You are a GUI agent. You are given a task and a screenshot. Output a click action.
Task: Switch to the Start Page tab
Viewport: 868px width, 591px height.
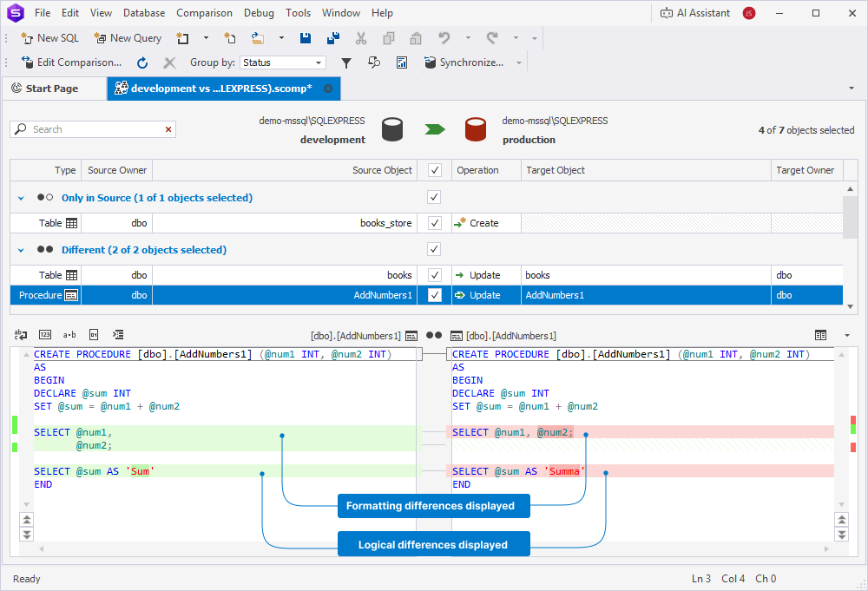[x=54, y=88]
